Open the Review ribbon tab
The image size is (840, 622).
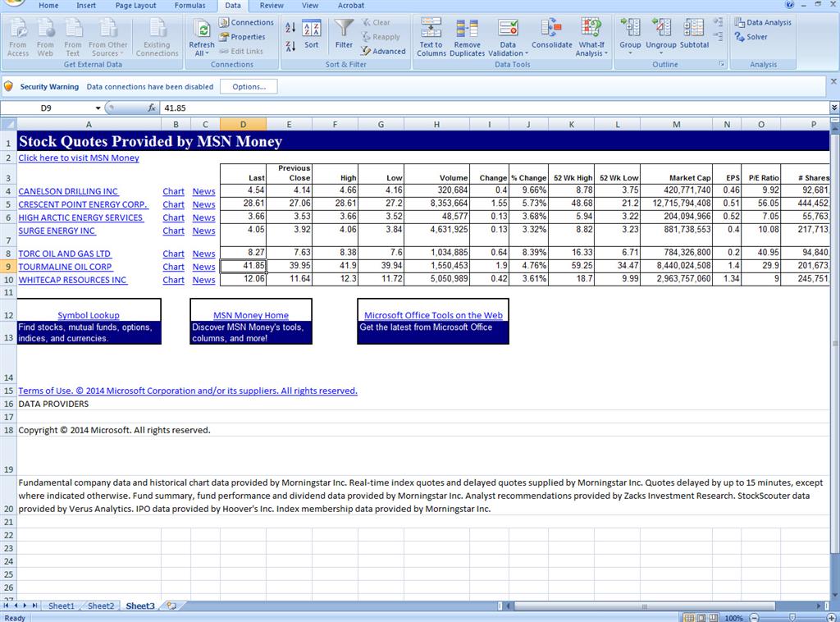click(272, 6)
